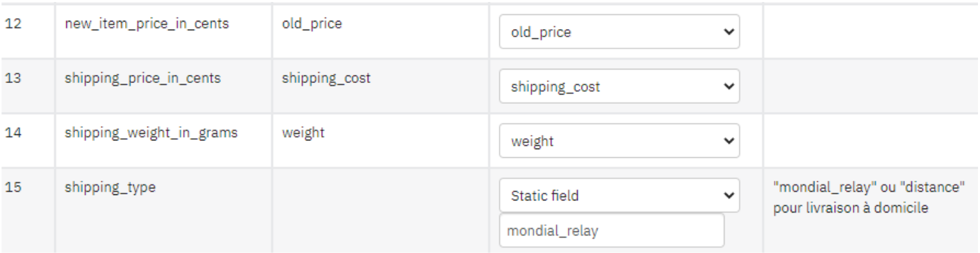Screen dimensions: 980x253
Task: Select row number 15 cell
Action: coord(28,211)
